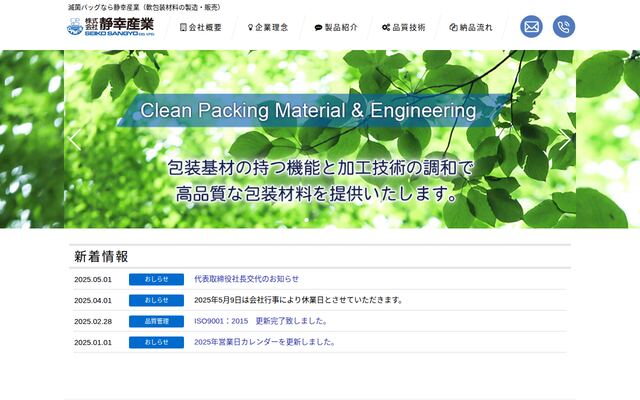Open 企業理念 menu item
Screen dimensions: 640x400
pyautogui.click(x=268, y=27)
